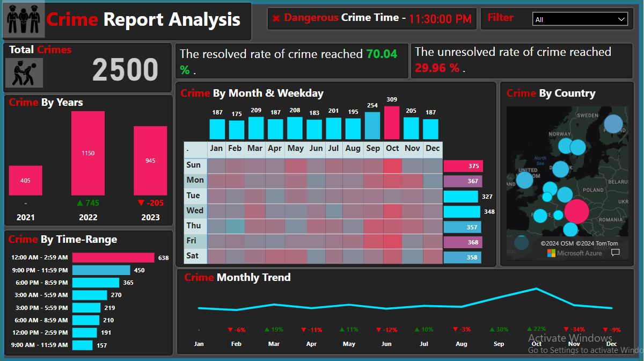Image resolution: width=644 pixels, height=361 pixels.
Task: Click green up arrow showing 30% for Sep
Action: point(492,329)
